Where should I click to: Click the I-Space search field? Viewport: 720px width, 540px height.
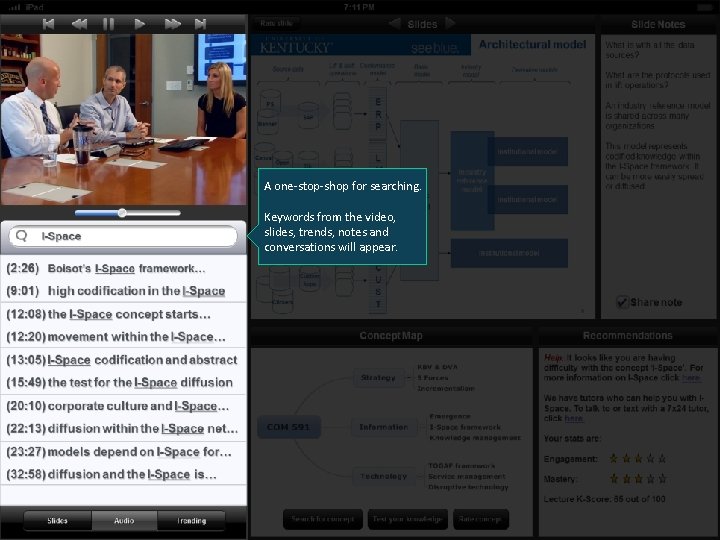coord(123,236)
